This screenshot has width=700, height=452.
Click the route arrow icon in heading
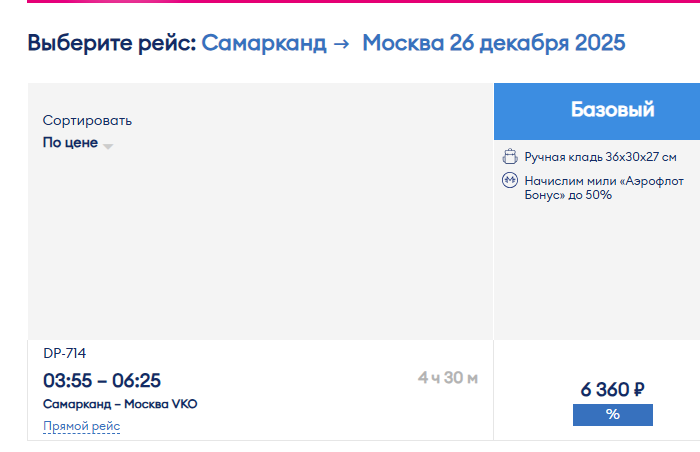coord(342,44)
